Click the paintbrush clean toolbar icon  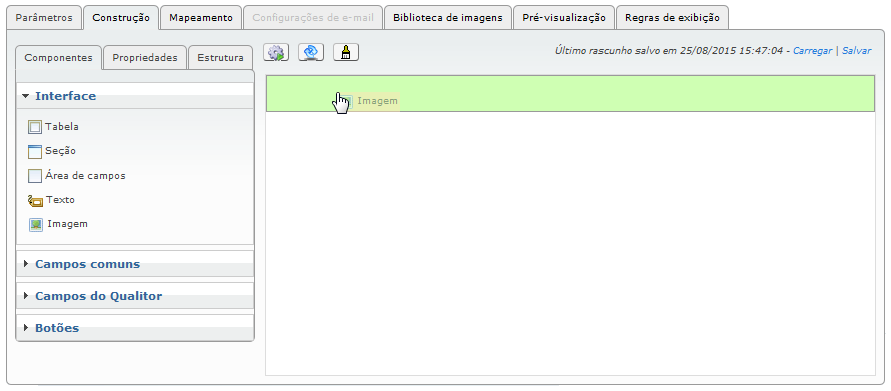click(x=345, y=52)
